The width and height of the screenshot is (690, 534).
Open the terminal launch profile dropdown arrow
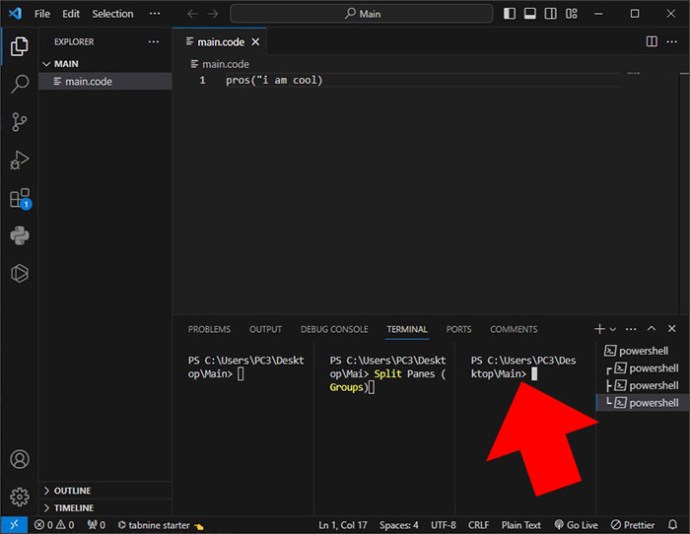tap(613, 329)
